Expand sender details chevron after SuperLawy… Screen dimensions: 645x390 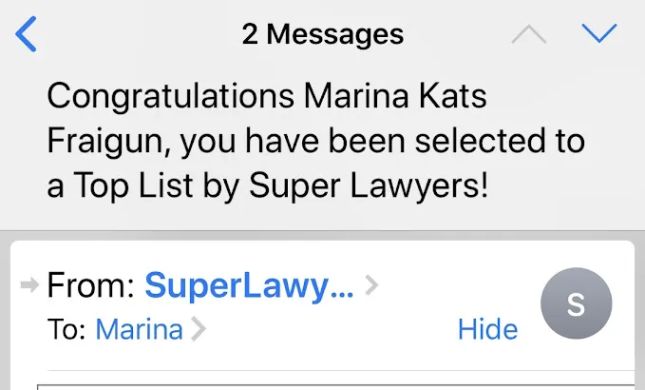371,285
